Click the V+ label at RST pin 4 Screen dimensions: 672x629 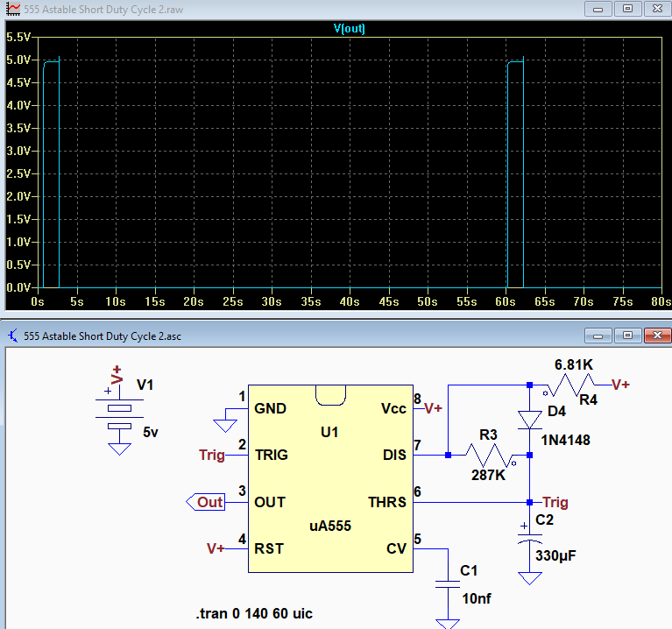(216, 548)
